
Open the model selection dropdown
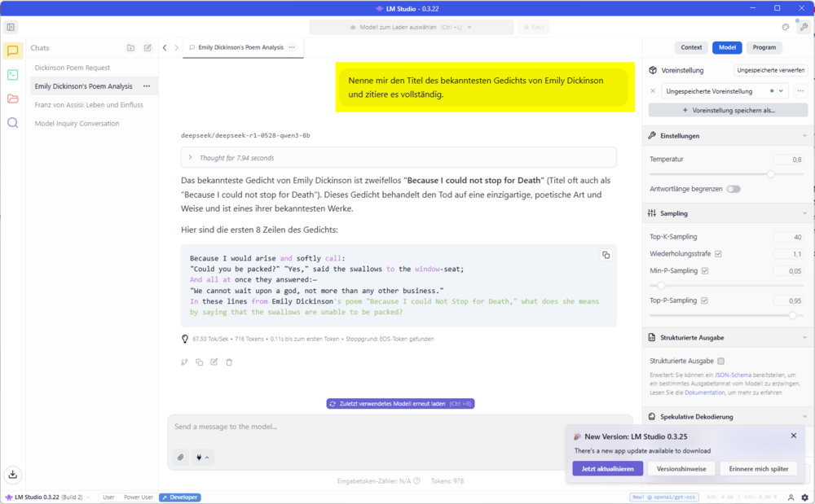[x=411, y=27]
